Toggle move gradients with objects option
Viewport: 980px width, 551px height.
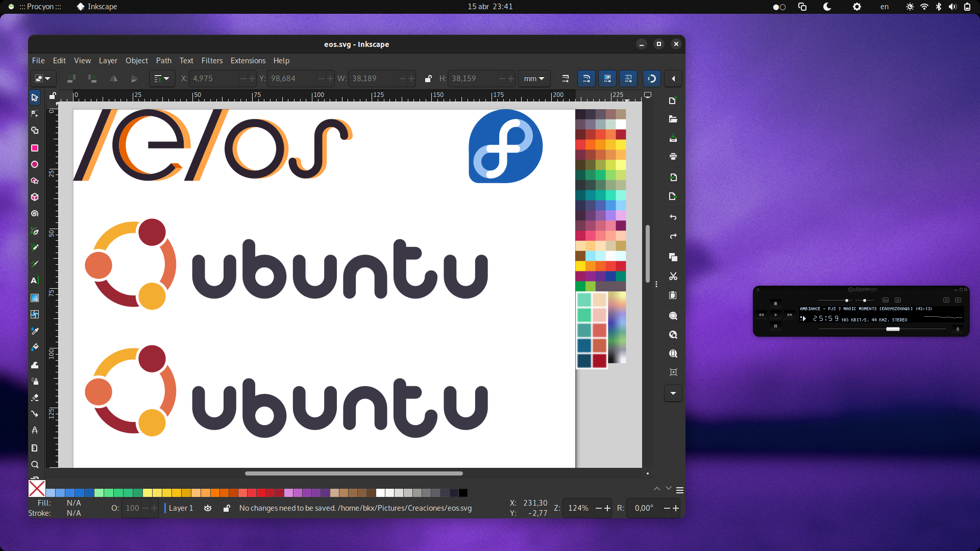pyautogui.click(x=607, y=79)
